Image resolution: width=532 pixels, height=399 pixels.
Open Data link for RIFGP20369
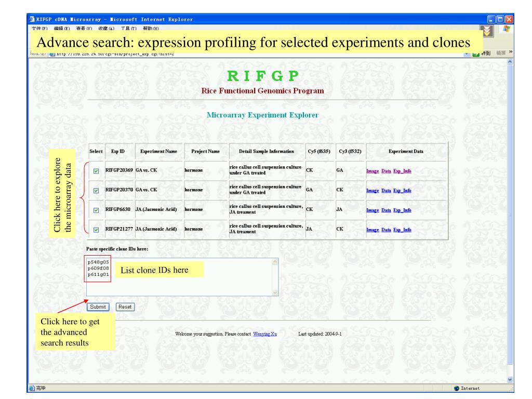point(386,171)
